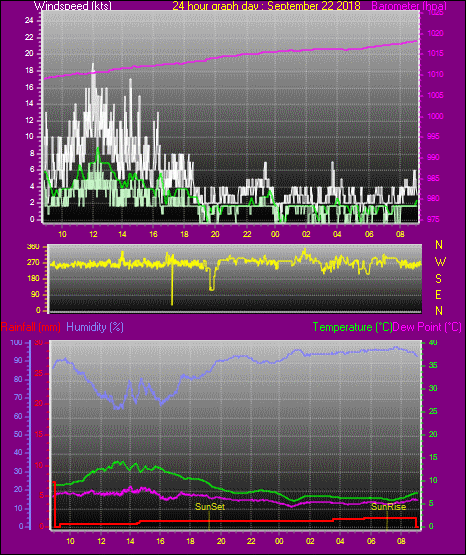Screen dimensions: 466x555
Task: Click the 35 temperature axis value
Action: 433,365
